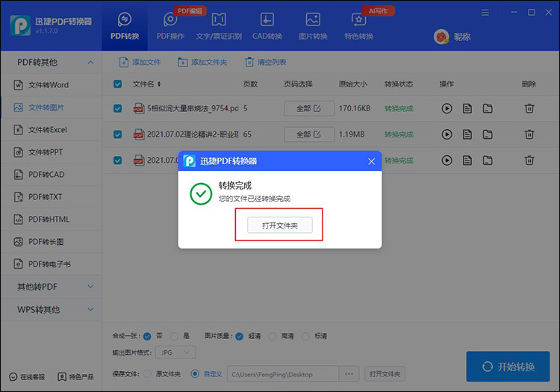This screenshot has height=392, width=560.
Task: Open 特色产品 link
Action: [75, 377]
